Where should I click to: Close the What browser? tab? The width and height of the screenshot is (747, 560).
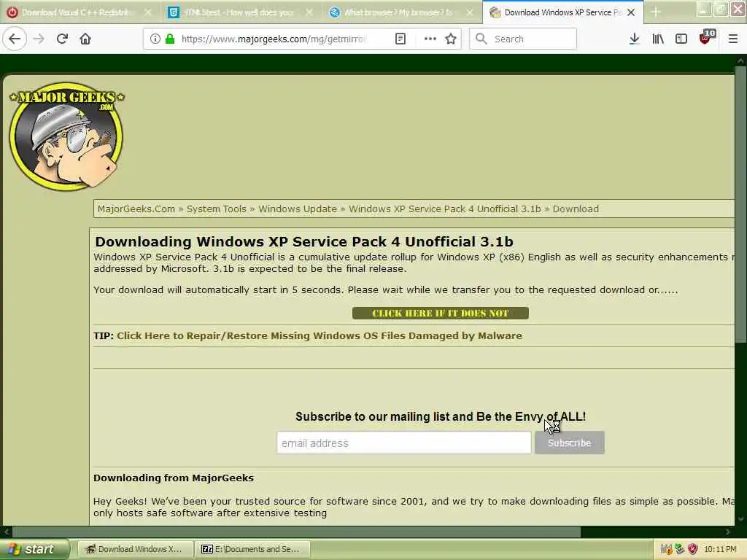470,12
